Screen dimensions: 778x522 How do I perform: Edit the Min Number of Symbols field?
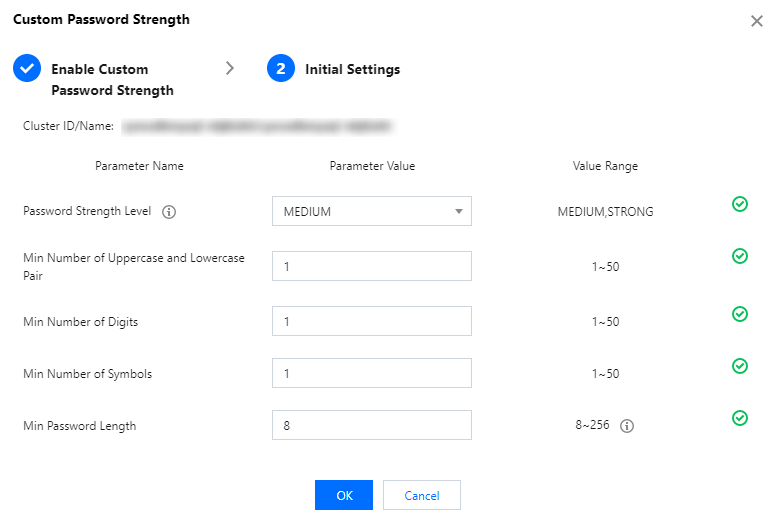(371, 373)
